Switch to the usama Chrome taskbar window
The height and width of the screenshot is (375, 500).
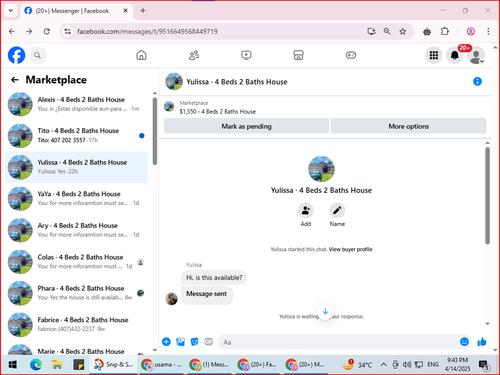(x=161, y=365)
